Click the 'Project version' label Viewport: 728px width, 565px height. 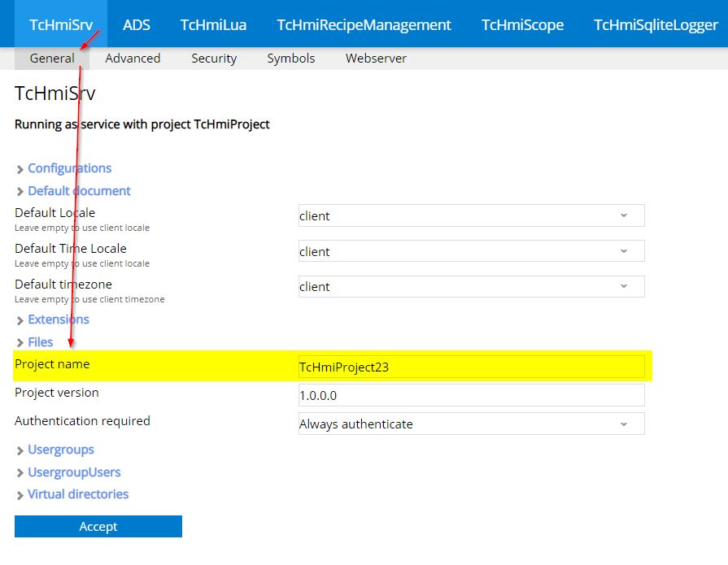pyautogui.click(x=57, y=393)
